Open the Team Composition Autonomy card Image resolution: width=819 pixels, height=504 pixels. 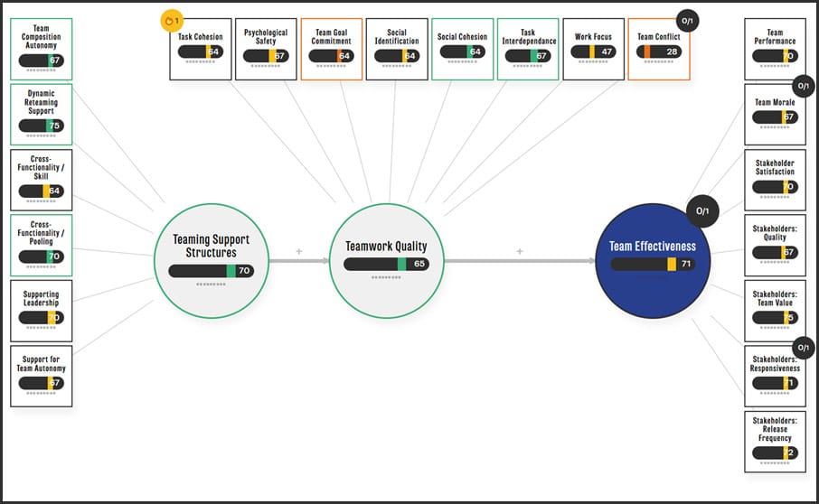(x=41, y=48)
